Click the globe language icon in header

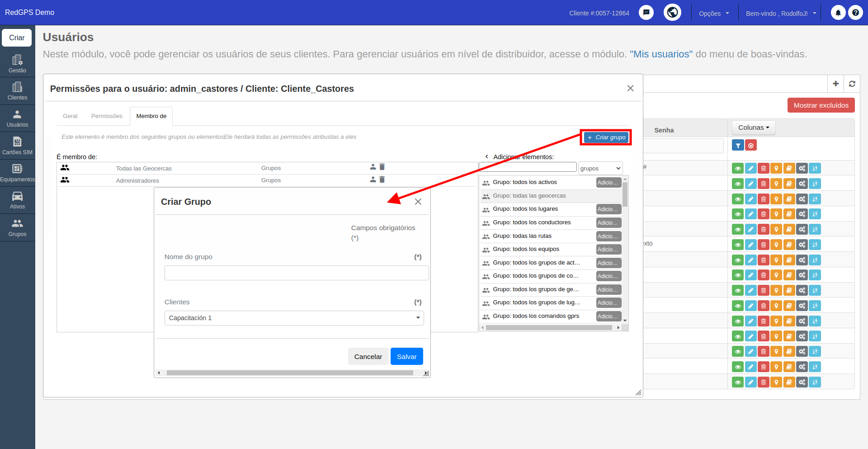[672, 12]
